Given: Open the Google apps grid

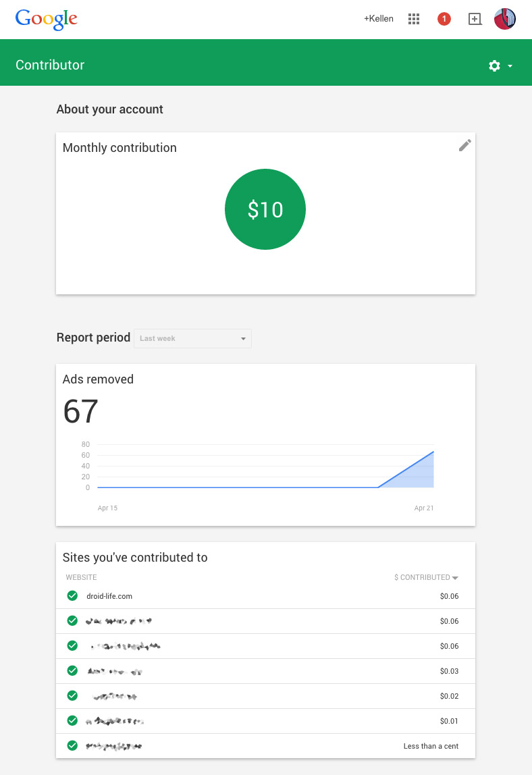Looking at the screenshot, I should pos(414,19).
